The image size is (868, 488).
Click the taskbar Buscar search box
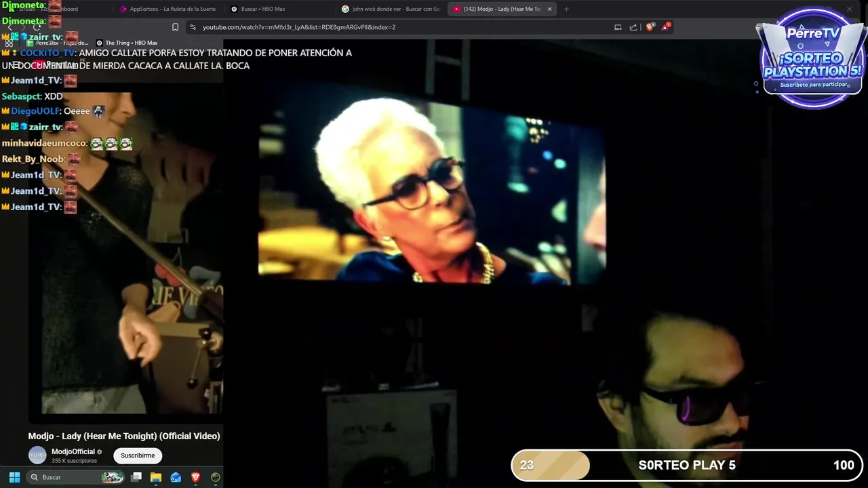pos(76,477)
